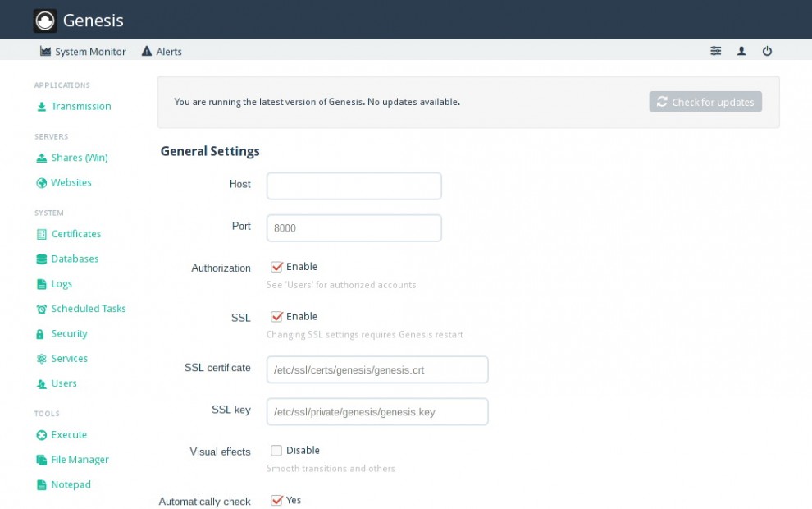Click the Websites globe icon
Screen dimensions: 812x509
pos(42,183)
